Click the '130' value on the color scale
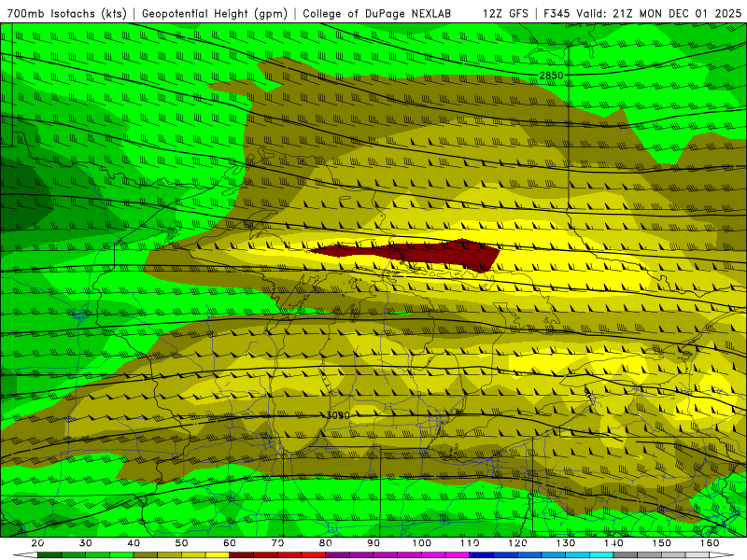747x560 pixels. click(x=566, y=543)
